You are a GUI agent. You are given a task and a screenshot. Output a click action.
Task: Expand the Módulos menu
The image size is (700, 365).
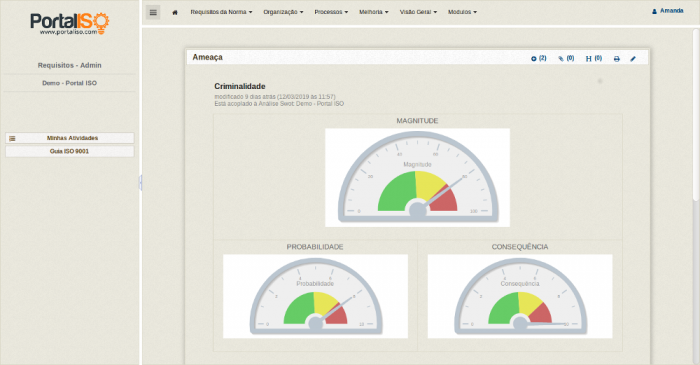pyautogui.click(x=462, y=12)
